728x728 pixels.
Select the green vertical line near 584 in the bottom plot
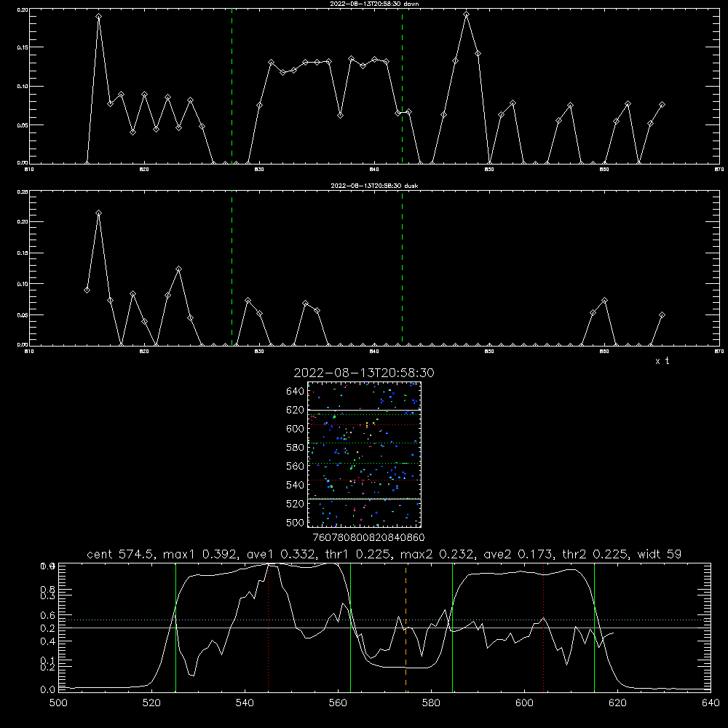coord(452,628)
